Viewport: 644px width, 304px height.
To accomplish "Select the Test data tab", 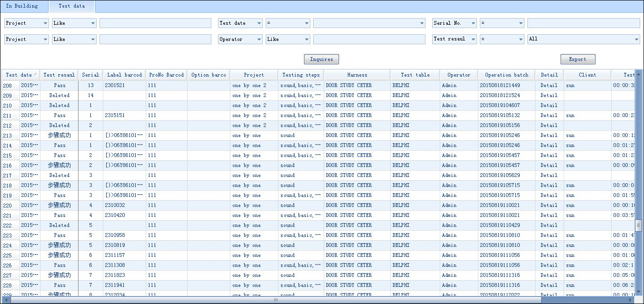I will tap(72, 6).
